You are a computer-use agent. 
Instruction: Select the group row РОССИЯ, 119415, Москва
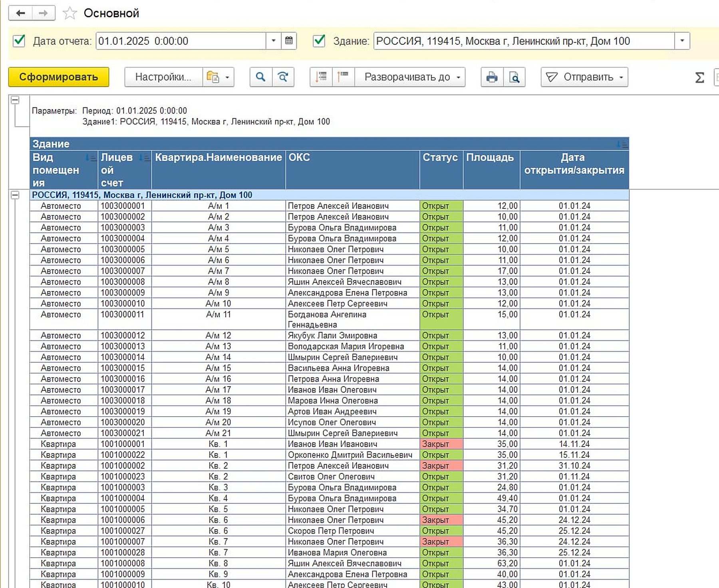(329, 195)
